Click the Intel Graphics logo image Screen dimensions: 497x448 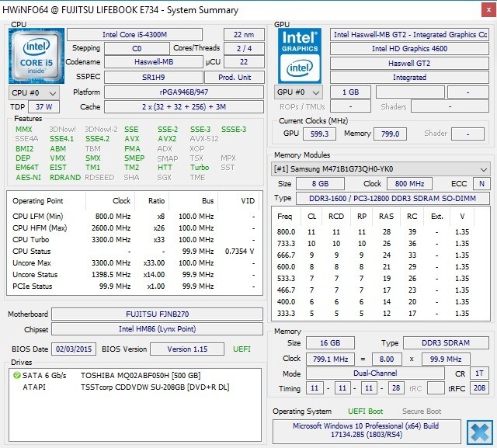pos(300,56)
